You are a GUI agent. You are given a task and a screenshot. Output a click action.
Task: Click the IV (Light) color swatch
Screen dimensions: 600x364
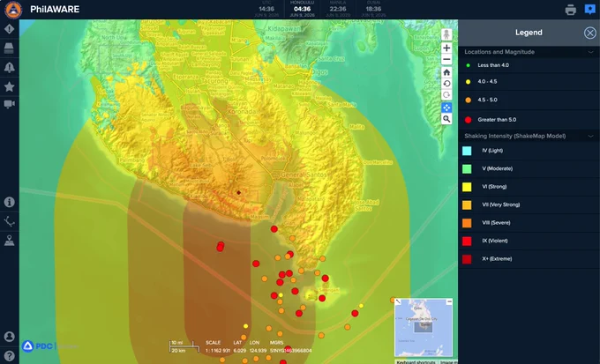click(467, 151)
